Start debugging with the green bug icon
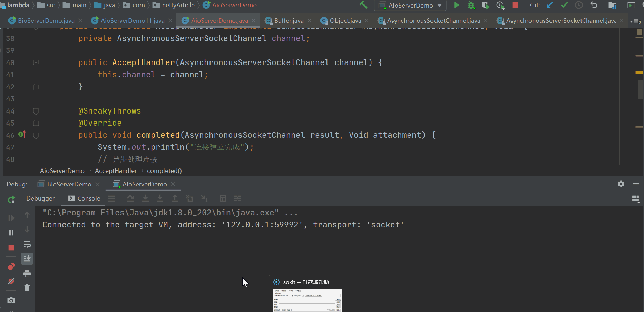This screenshot has height=312, width=644. click(471, 5)
